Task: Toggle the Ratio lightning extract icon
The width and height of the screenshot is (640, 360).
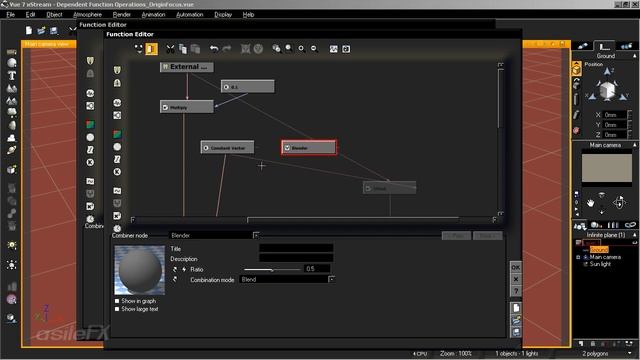Action: pos(184,269)
